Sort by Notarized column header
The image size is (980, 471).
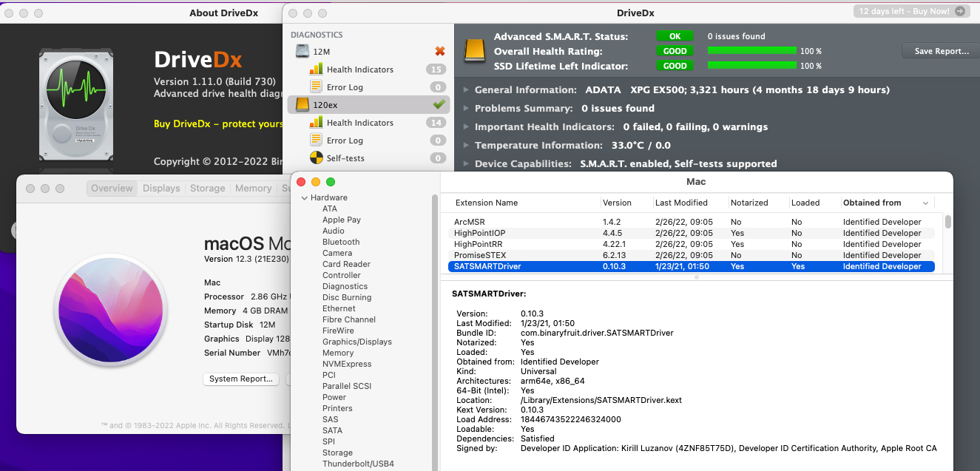point(749,203)
